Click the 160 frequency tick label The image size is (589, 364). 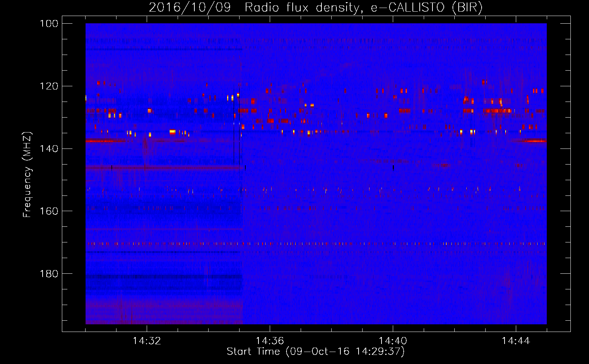click(49, 211)
